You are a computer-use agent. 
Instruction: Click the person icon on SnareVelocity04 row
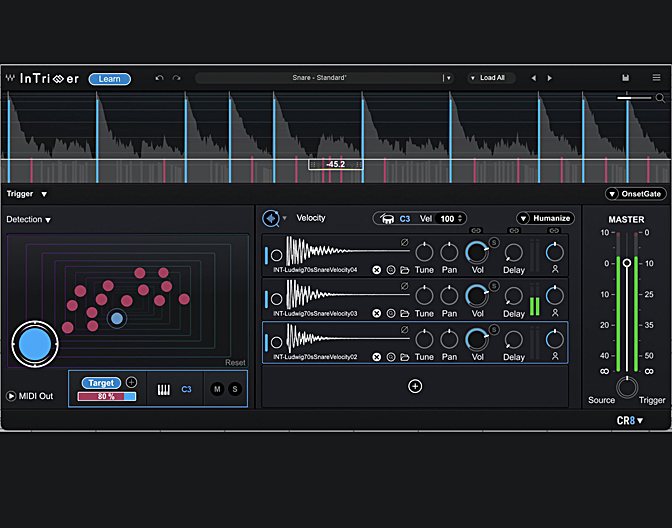pos(555,269)
